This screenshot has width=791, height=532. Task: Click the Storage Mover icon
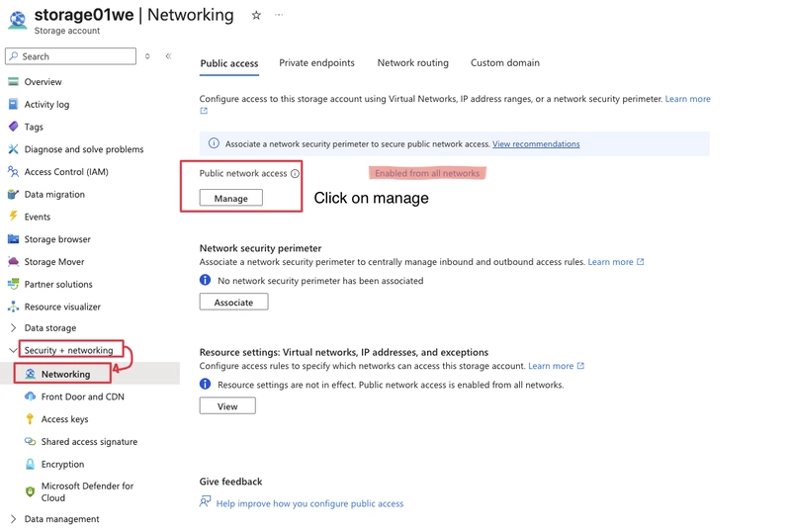tap(14, 261)
